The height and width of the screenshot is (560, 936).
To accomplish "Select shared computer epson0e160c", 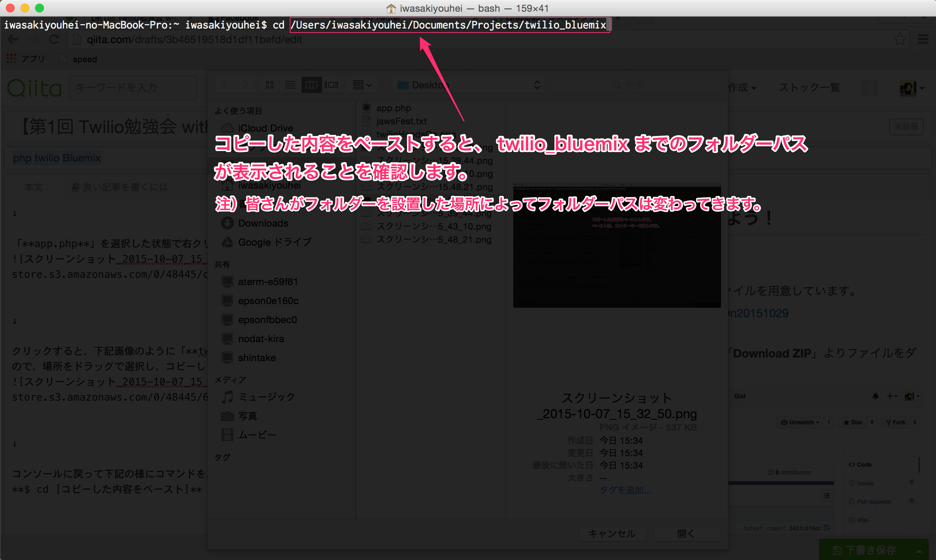I will pos(260,301).
